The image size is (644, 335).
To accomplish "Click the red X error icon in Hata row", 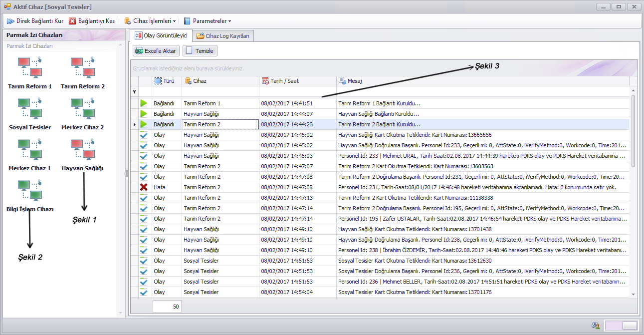I will tap(145, 187).
